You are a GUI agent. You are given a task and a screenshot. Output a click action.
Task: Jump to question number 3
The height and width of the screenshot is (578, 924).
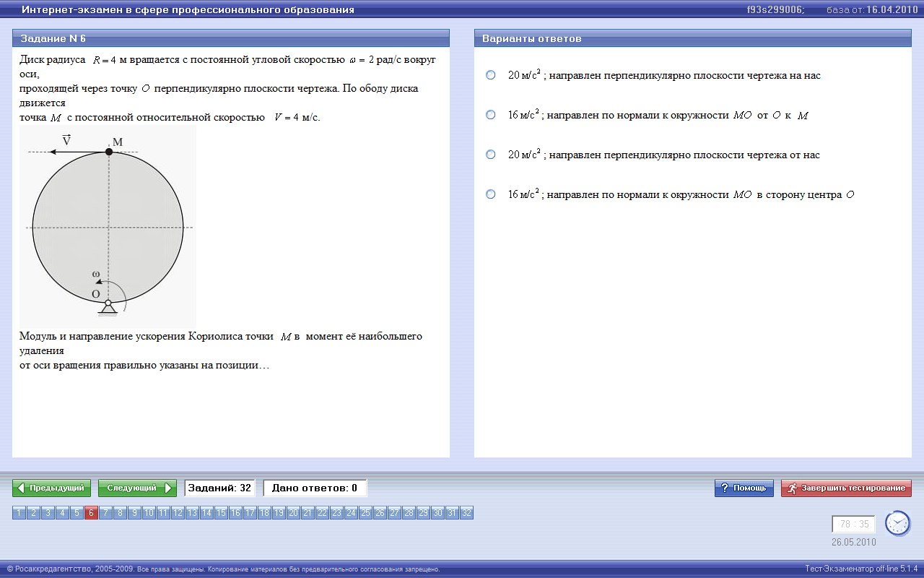pos(48,513)
